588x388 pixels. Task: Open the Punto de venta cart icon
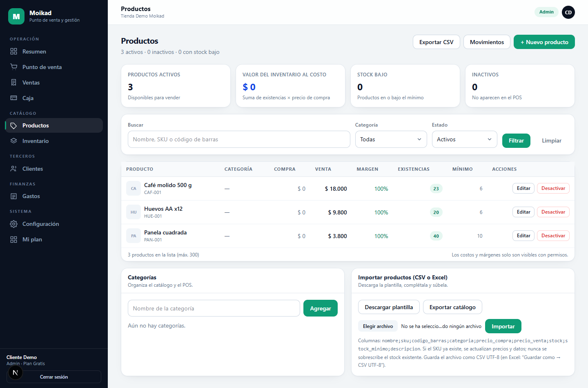click(x=14, y=67)
